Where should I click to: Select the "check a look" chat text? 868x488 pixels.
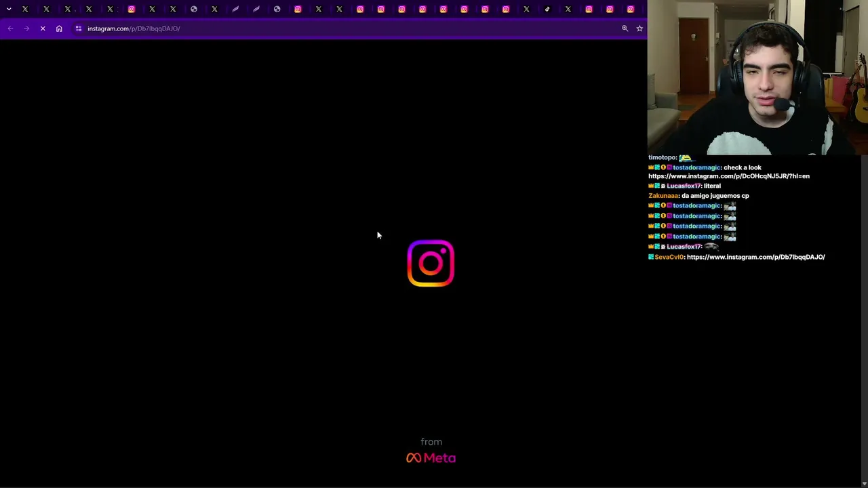click(x=743, y=167)
